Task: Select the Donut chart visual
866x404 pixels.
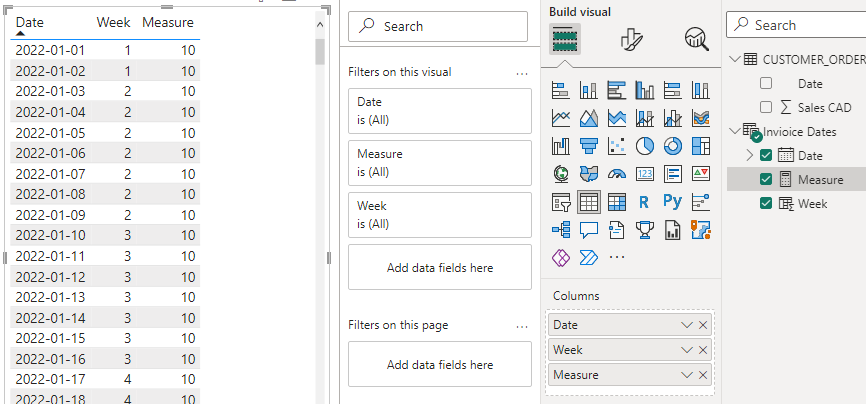Action: [x=672, y=146]
